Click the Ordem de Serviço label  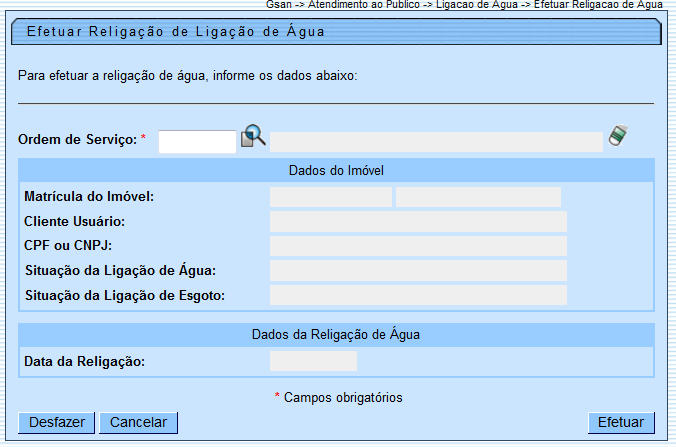pyautogui.click(x=77, y=140)
